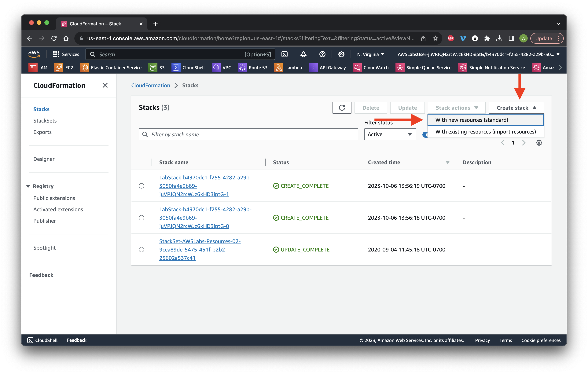Open the AWS home logo

click(34, 54)
